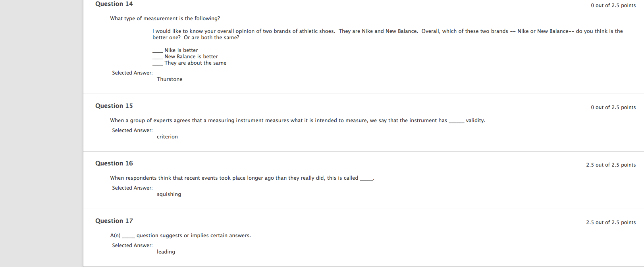The height and width of the screenshot is (267, 644).
Task: Click the selected answer 'Thurstone'
Action: click(x=170, y=79)
